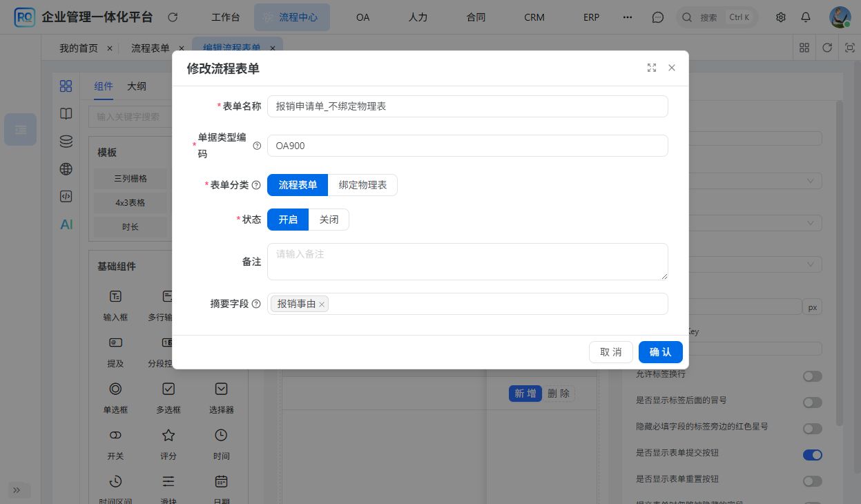Click the 删除 button

pos(559,394)
